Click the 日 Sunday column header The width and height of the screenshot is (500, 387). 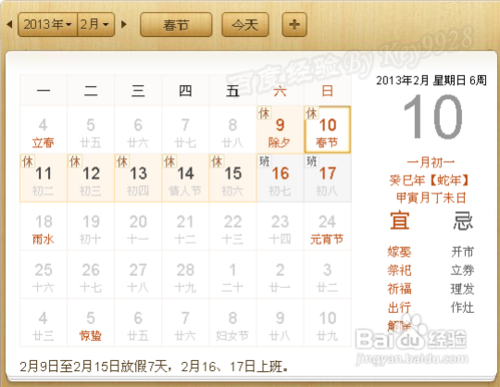pos(327,91)
